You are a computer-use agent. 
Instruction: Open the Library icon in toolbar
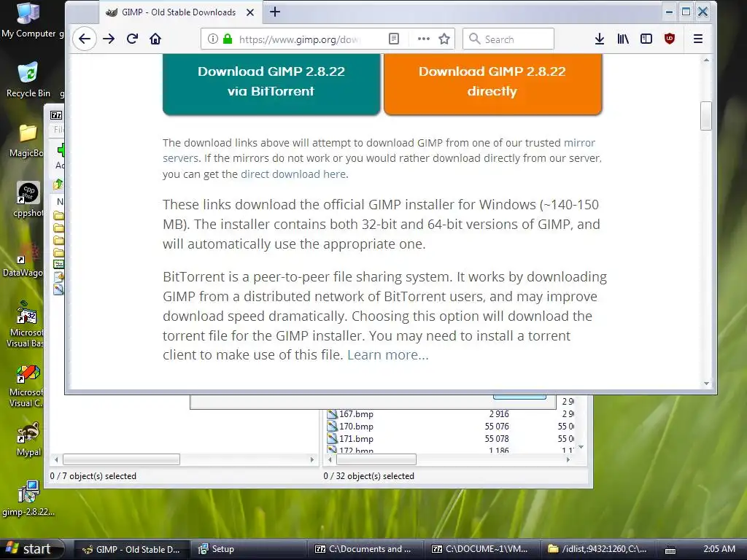click(623, 39)
